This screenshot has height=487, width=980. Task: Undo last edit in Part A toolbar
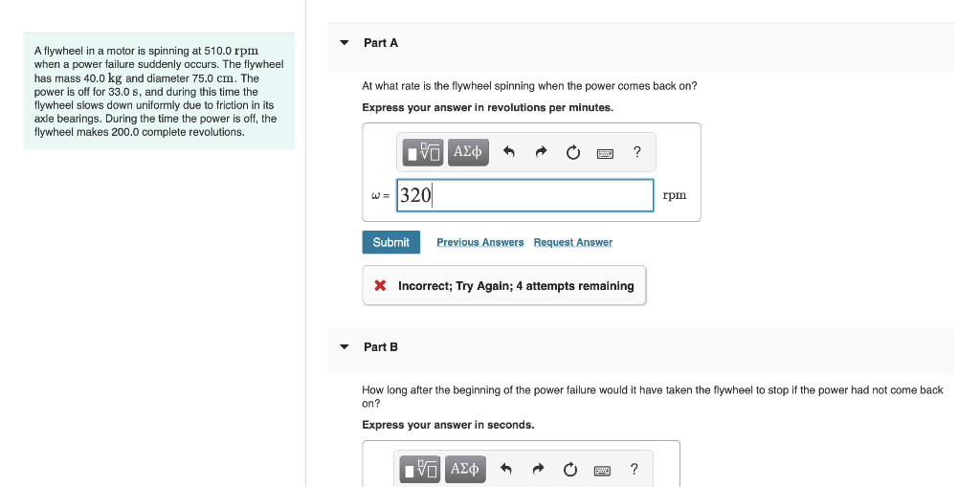tap(509, 152)
